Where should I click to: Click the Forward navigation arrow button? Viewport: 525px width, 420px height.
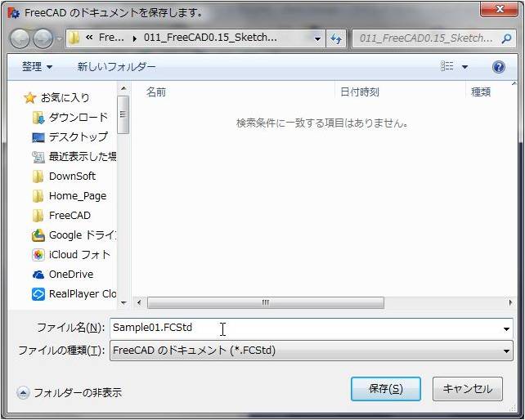click(x=43, y=38)
